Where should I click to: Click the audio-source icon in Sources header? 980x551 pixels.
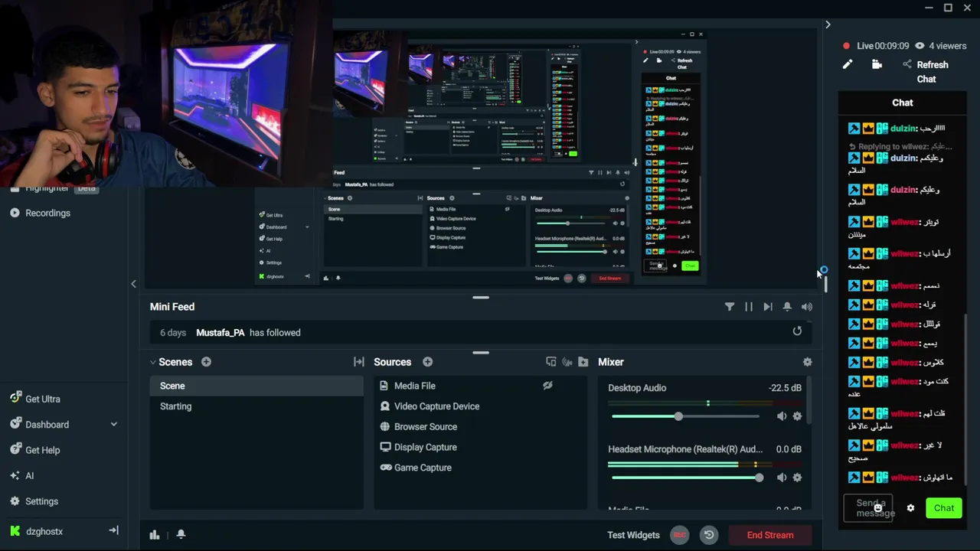pyautogui.click(x=567, y=362)
